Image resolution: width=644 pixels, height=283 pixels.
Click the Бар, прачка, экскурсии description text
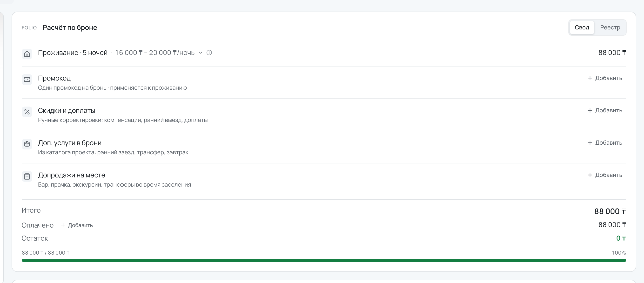click(114, 184)
